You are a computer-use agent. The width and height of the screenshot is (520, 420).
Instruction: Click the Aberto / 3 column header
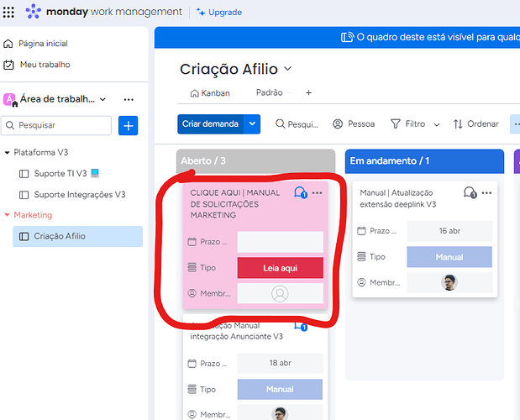(255, 161)
